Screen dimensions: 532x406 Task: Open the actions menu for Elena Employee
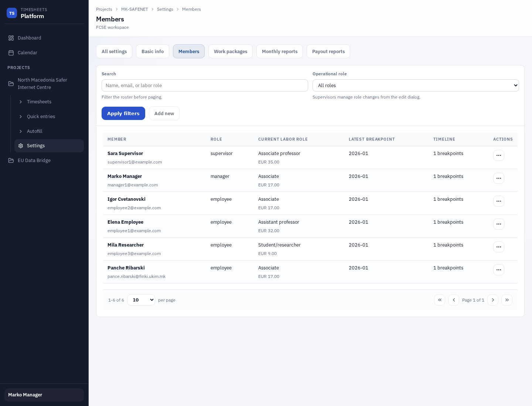(x=499, y=224)
